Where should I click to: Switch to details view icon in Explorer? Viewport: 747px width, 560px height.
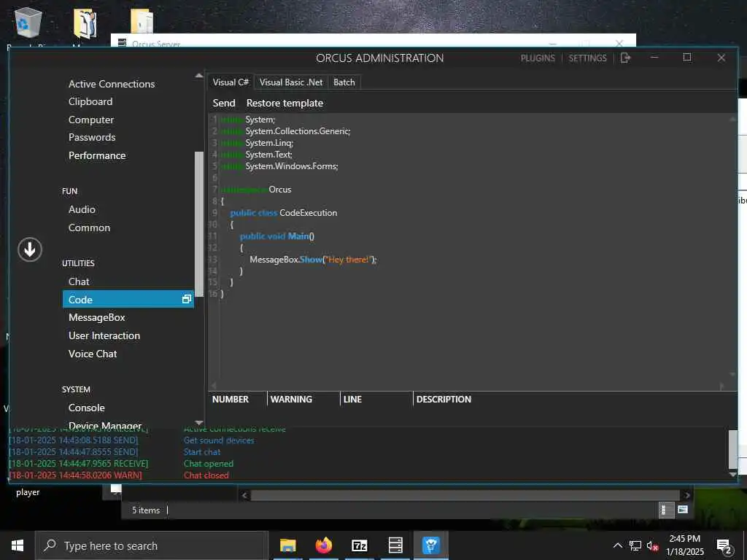(x=665, y=510)
